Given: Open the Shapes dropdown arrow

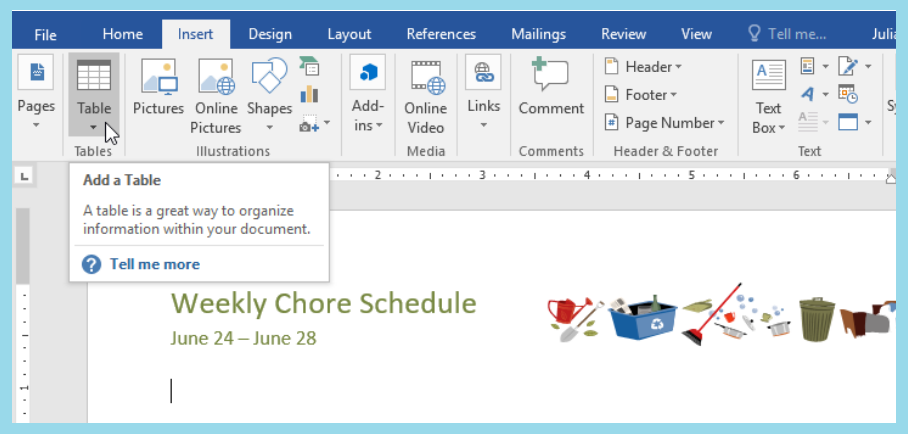Looking at the screenshot, I should pos(269,127).
